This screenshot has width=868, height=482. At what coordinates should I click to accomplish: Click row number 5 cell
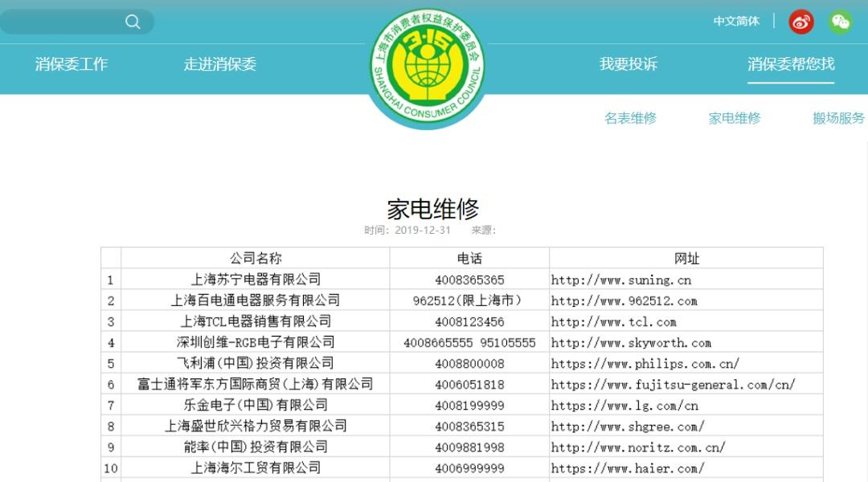tap(111, 364)
